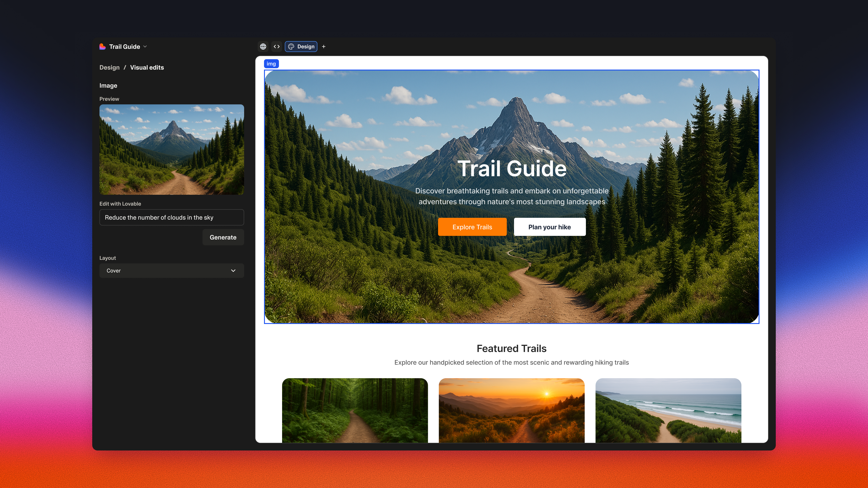
Task: Select the coastal beach trail image
Action: [668, 410]
